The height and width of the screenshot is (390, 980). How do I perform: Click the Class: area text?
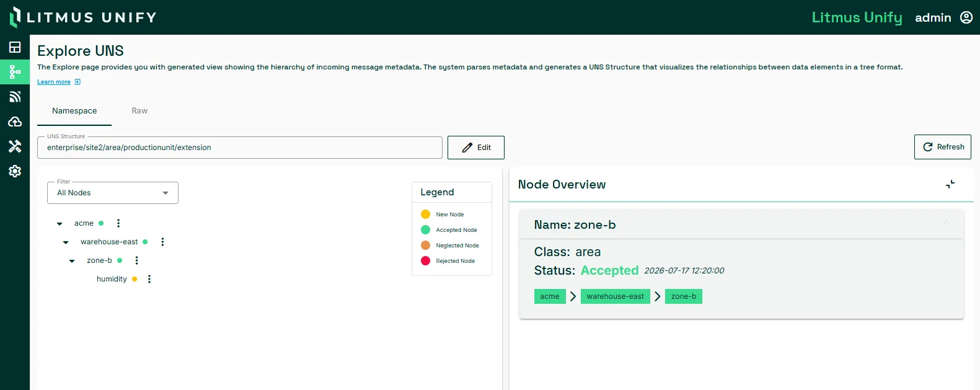click(x=567, y=252)
